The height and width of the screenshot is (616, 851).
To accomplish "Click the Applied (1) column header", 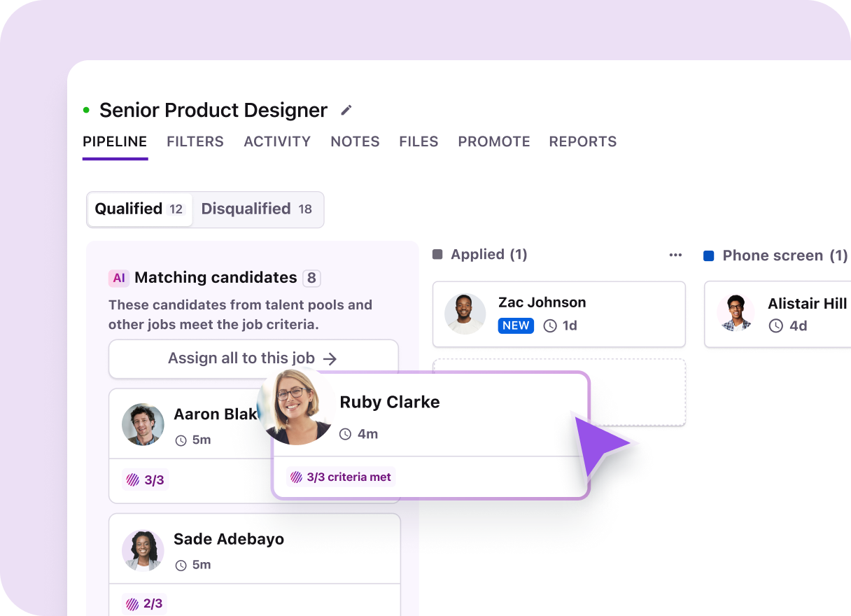I will tap(489, 255).
